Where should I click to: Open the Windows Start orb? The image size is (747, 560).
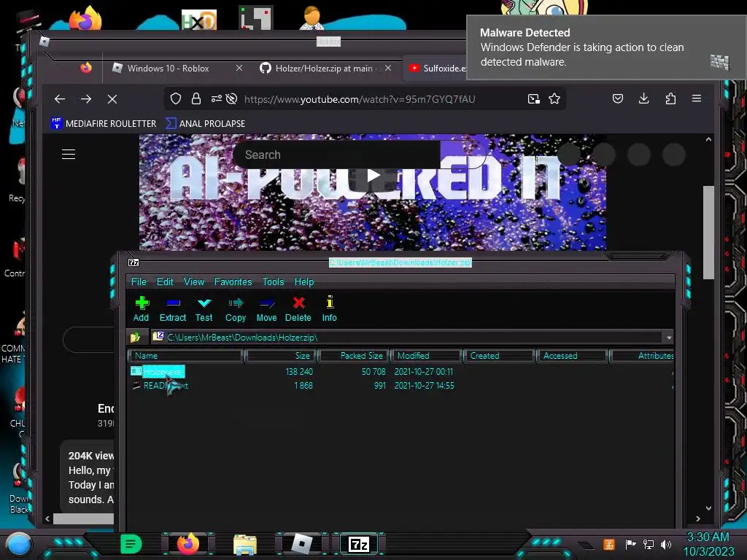(x=18, y=544)
